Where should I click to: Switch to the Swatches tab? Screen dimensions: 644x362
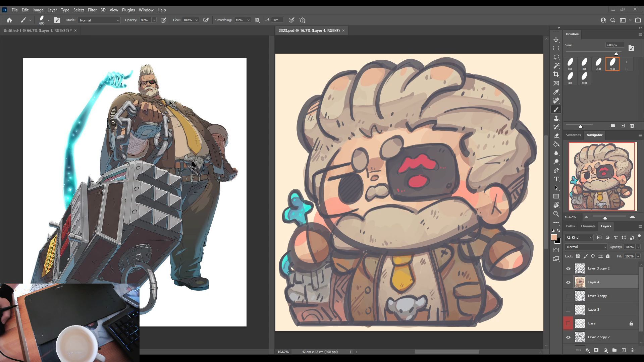573,135
